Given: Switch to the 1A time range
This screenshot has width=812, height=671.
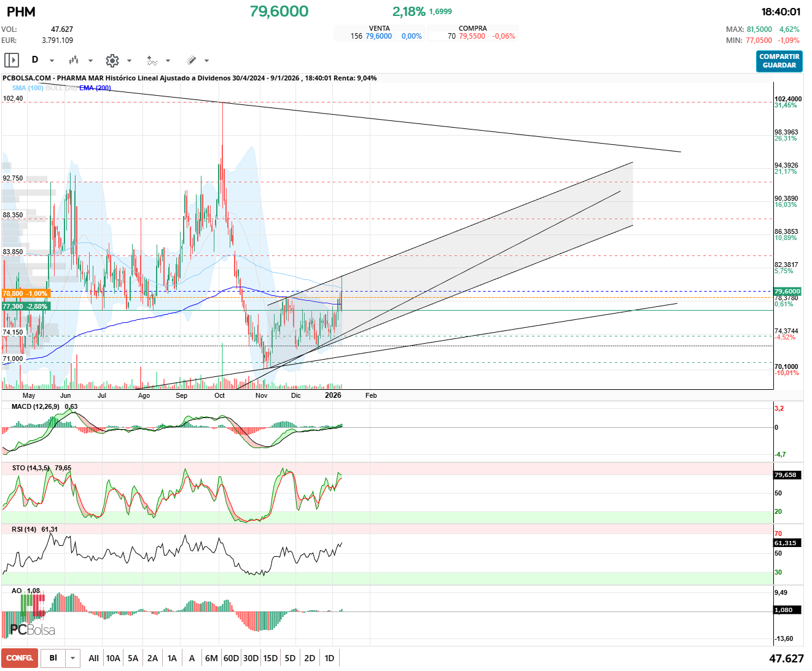Looking at the screenshot, I should 172,658.
